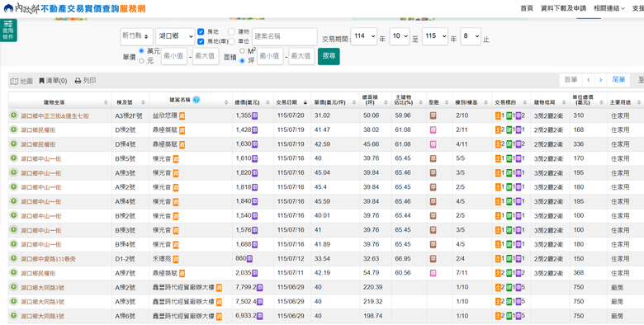Image resolution: width=644 pixels, height=325 pixels.
Task: Expand row details for 鼎極築賦 A棟7號
Action: 13,273
